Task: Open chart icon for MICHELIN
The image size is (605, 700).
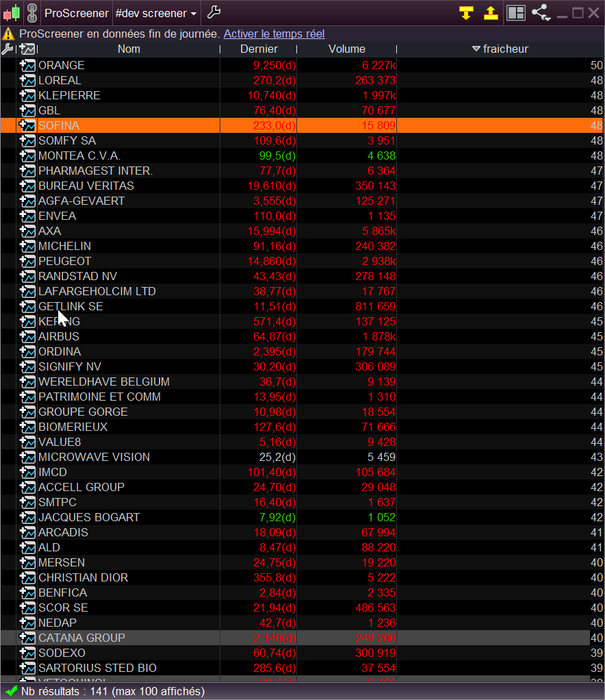Action: click(27, 246)
